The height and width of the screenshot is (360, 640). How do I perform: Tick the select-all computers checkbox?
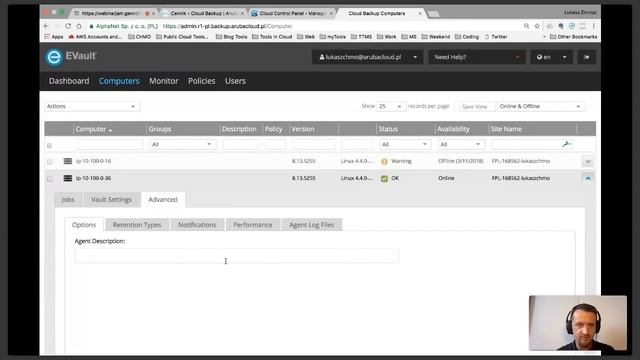click(49, 146)
